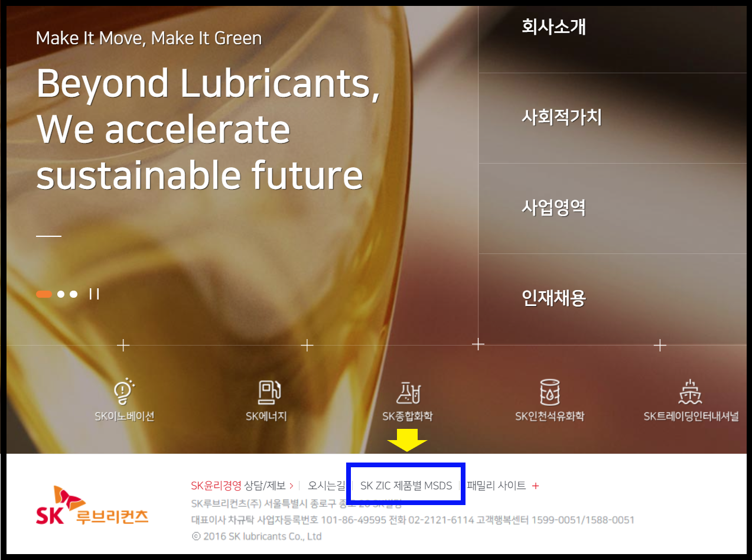
Task: Open the SK이노베이션 lightbulb icon
Action: [x=124, y=391]
